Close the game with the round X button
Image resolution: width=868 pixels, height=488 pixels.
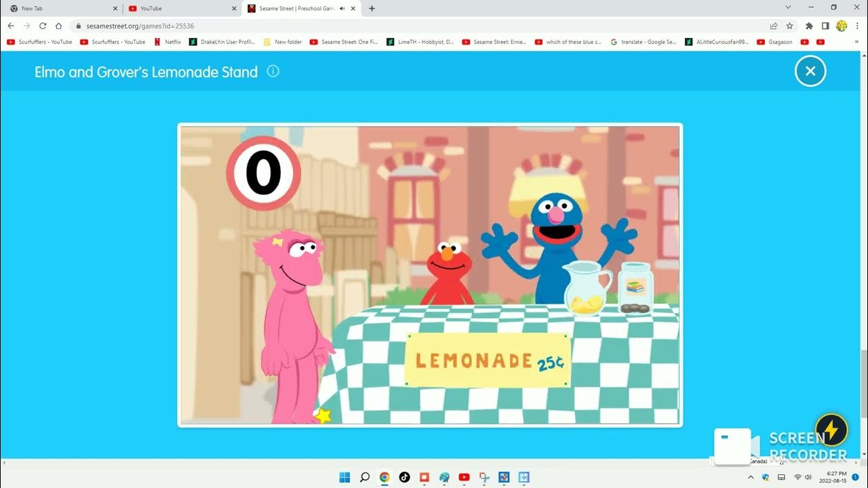(810, 71)
